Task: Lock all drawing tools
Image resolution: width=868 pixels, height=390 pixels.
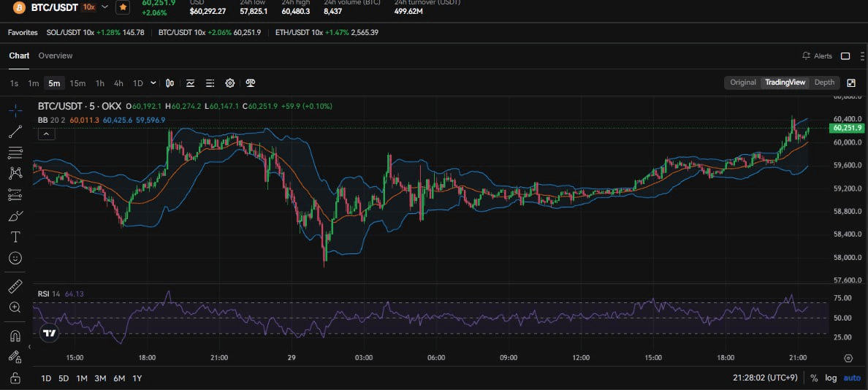Action: [15, 378]
